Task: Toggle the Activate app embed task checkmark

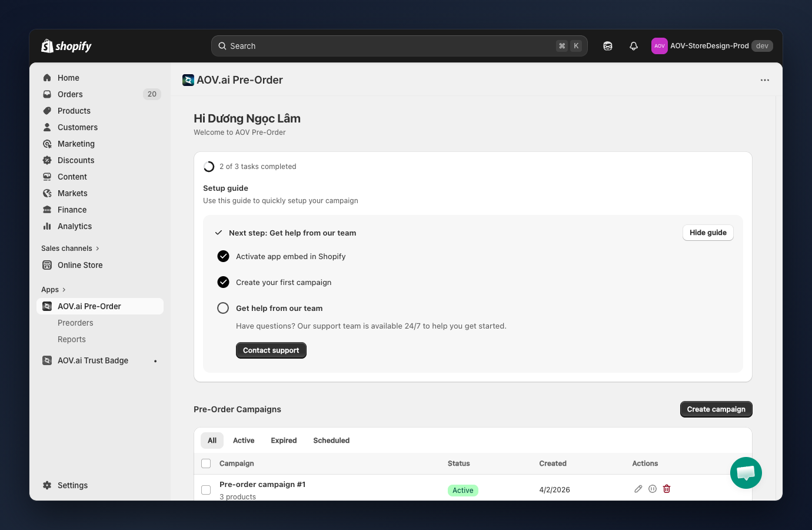Action: pyautogui.click(x=223, y=256)
